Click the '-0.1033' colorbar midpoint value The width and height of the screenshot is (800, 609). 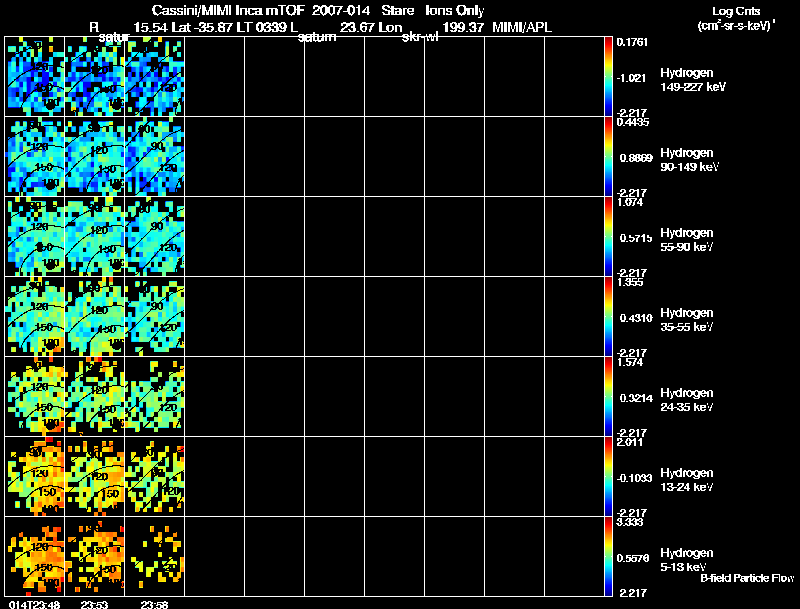pos(634,478)
